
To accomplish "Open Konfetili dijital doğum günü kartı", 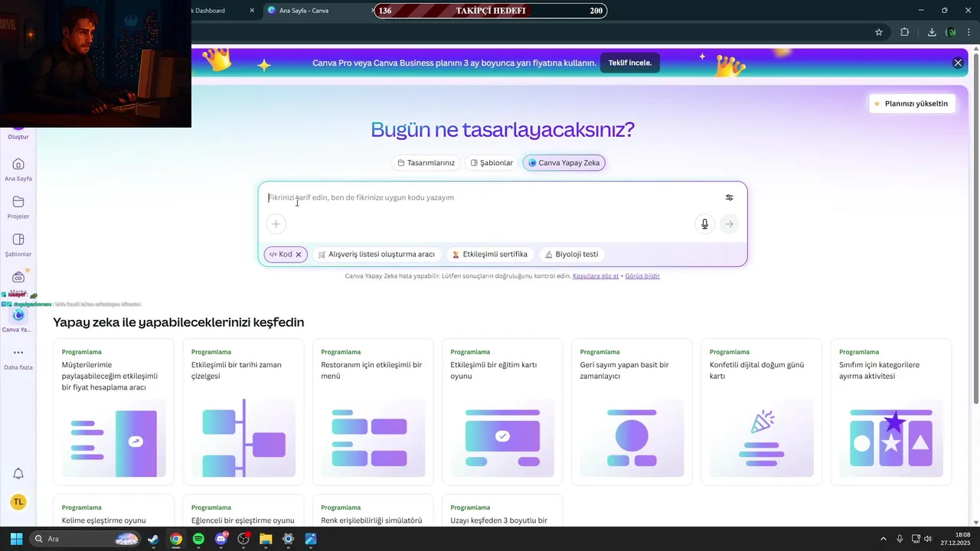I will tap(761, 412).
